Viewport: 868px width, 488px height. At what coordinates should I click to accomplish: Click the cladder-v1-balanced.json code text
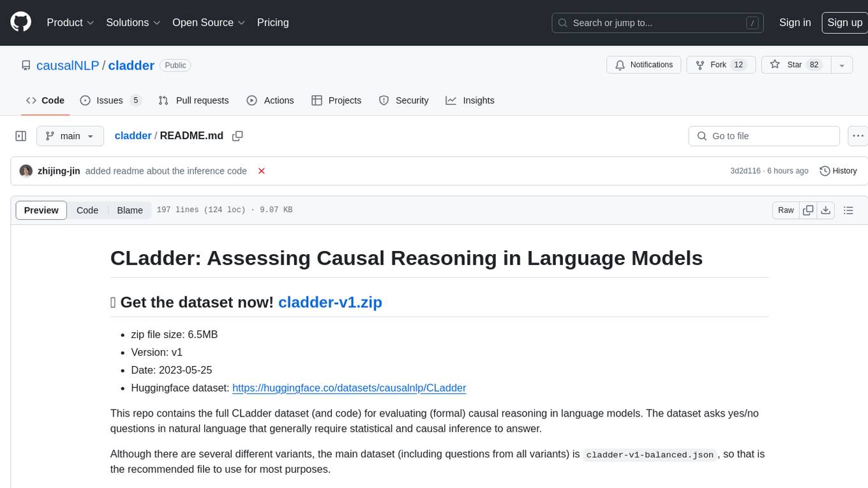(x=651, y=455)
